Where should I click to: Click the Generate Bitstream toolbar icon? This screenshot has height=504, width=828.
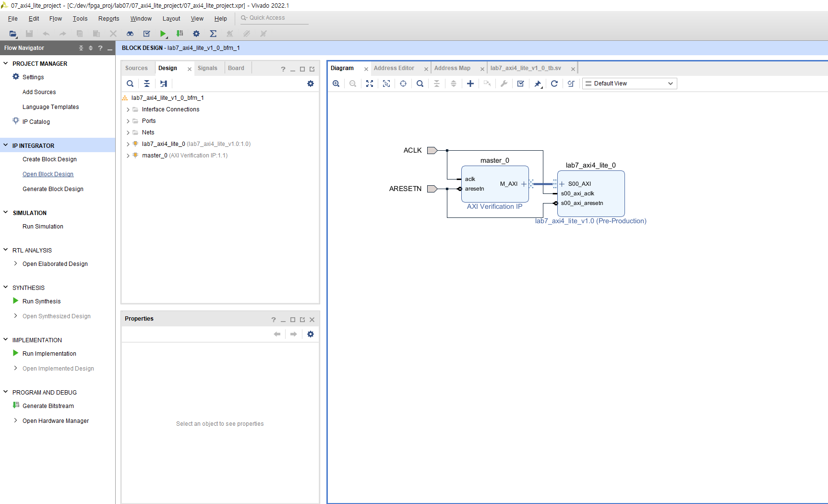180,34
